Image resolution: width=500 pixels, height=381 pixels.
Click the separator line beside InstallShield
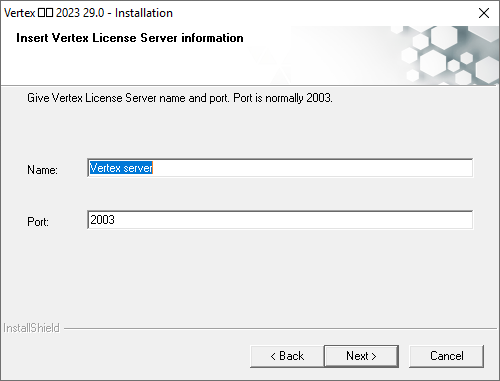(280, 329)
